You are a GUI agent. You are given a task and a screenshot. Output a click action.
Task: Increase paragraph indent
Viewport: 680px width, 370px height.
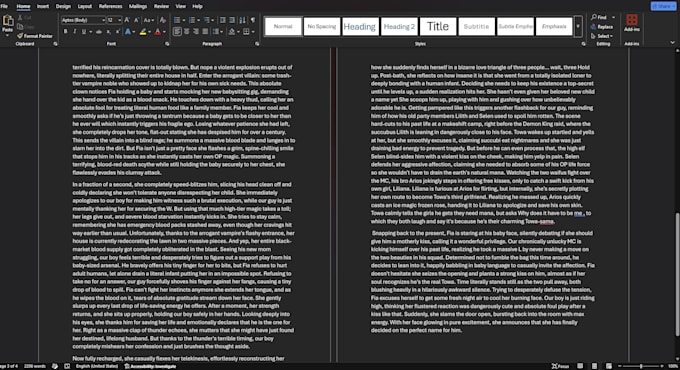click(x=232, y=20)
